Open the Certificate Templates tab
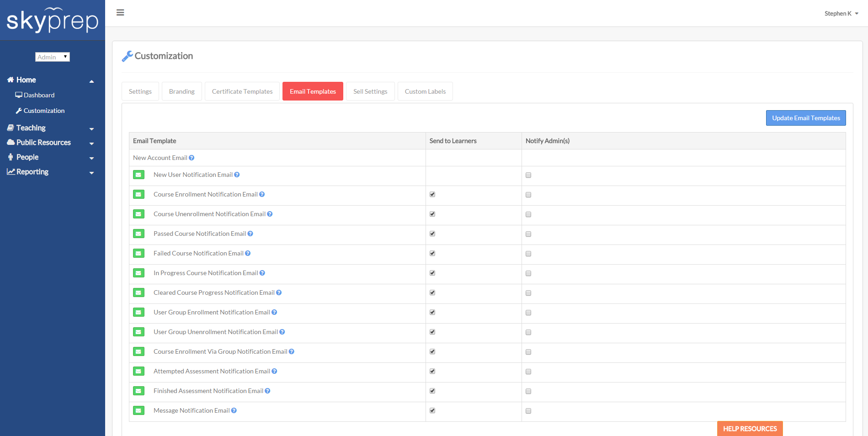The image size is (868, 436). 242,91
